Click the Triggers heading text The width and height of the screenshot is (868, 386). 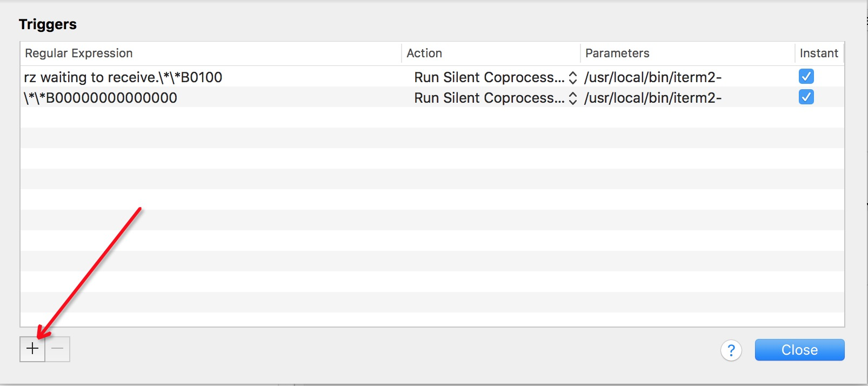coord(48,24)
